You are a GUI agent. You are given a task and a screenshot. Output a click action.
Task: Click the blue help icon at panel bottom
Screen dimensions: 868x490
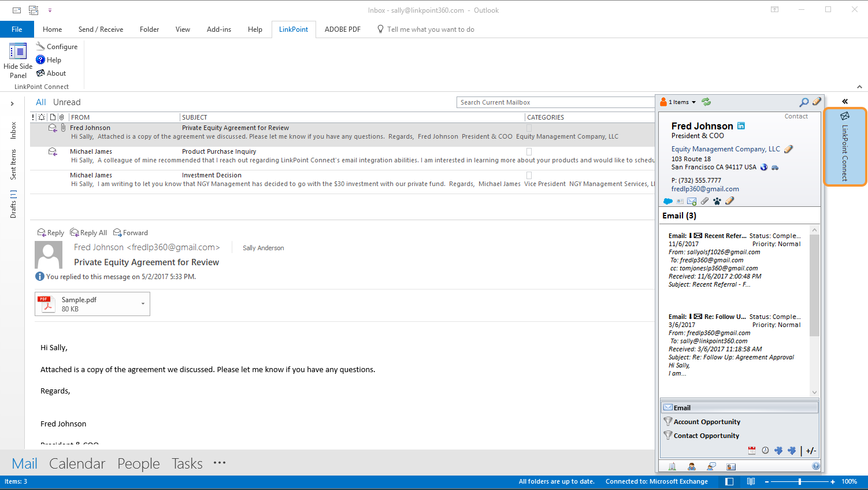816,466
